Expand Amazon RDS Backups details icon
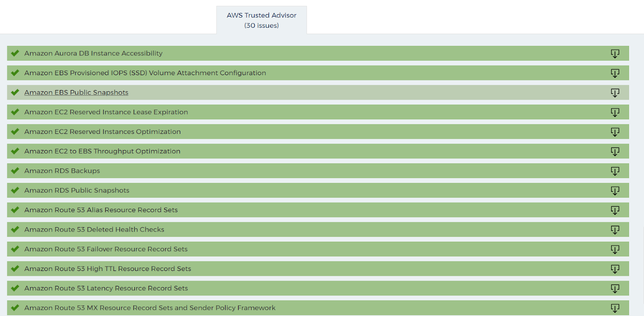The height and width of the screenshot is (316, 644). click(615, 171)
